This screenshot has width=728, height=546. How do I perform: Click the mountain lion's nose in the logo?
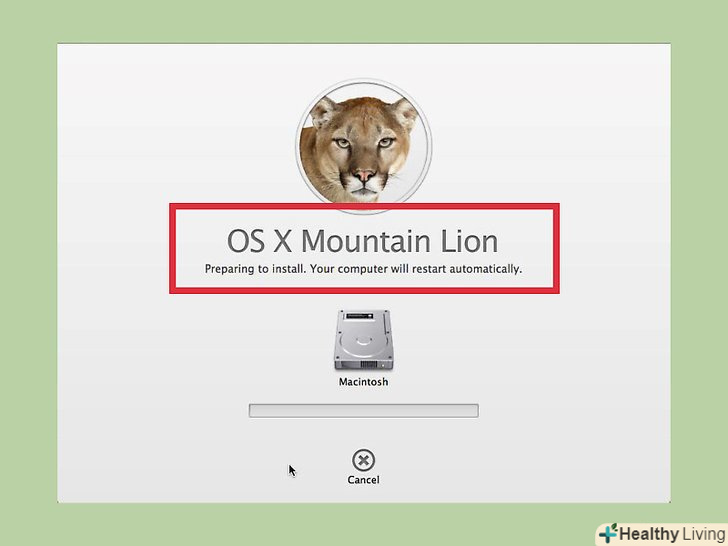click(x=364, y=176)
